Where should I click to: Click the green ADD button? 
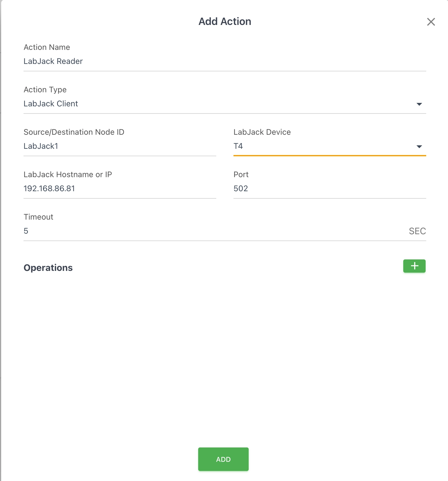[223, 459]
